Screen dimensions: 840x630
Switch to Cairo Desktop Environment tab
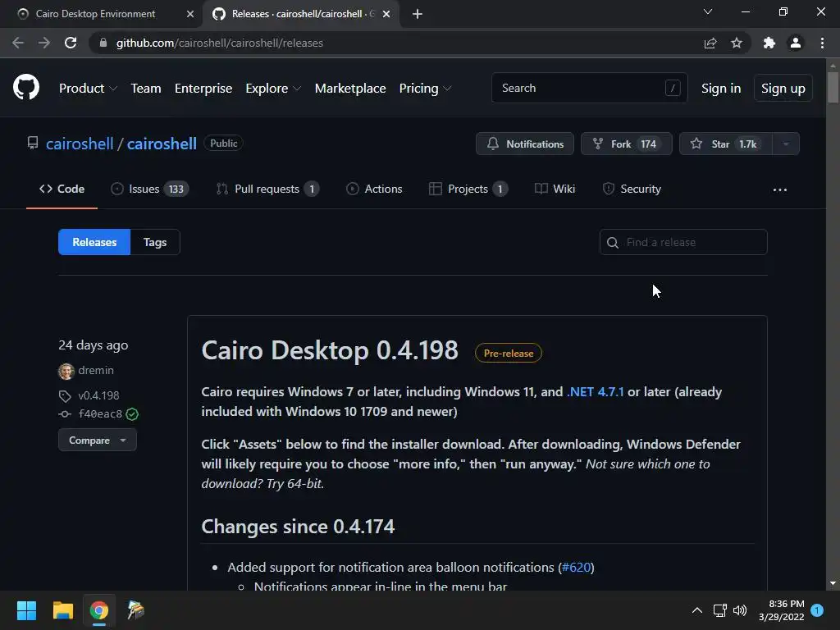pyautogui.click(x=95, y=14)
